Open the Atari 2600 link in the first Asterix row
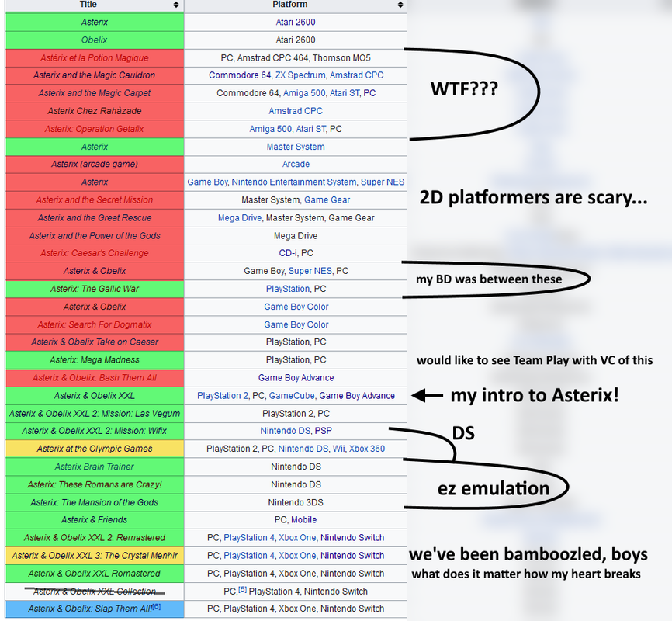The height and width of the screenshot is (621, 672). click(296, 22)
